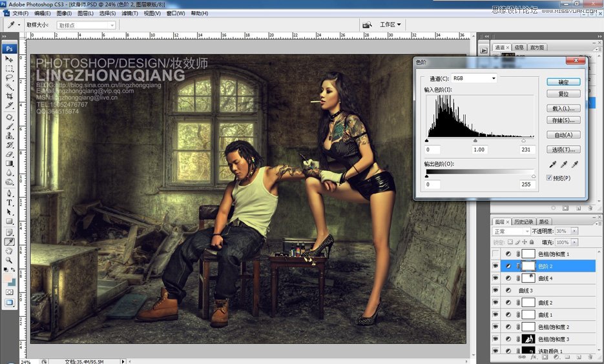Click the midtone input field showing 1.00
Image resolution: width=604 pixels, height=364 pixels.
point(479,150)
